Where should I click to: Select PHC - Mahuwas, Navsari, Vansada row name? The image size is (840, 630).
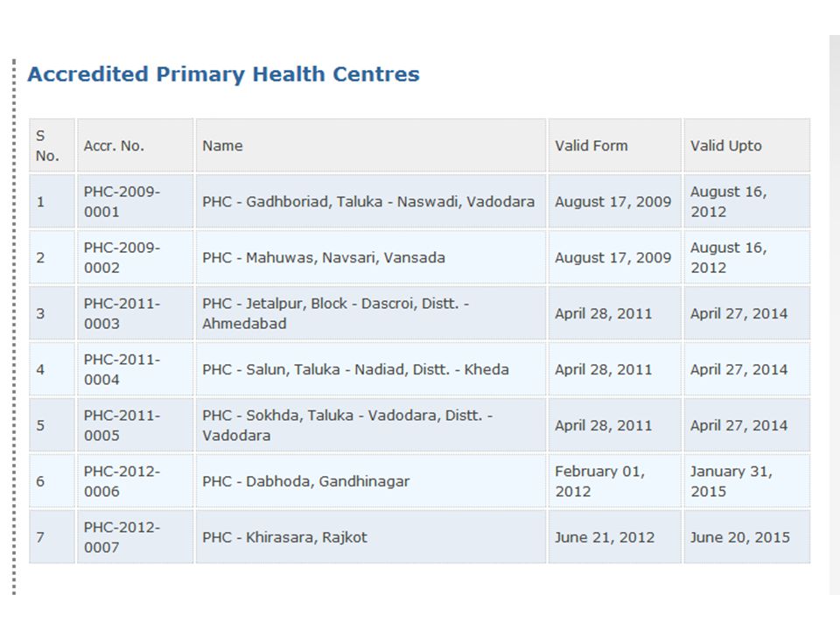371,257
